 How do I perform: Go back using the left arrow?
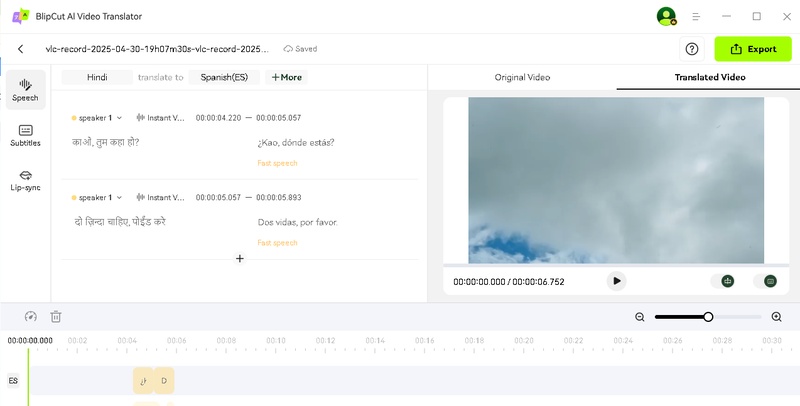pyautogui.click(x=20, y=49)
